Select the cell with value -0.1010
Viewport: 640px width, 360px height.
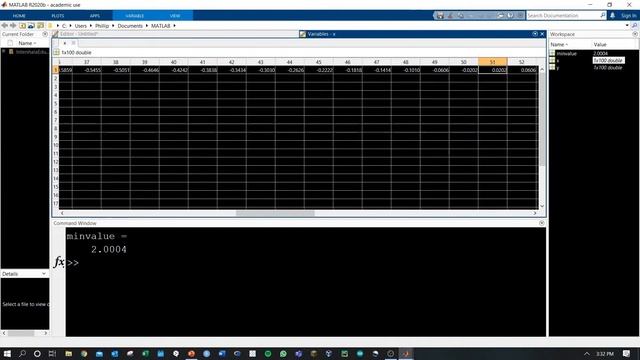coord(405,70)
